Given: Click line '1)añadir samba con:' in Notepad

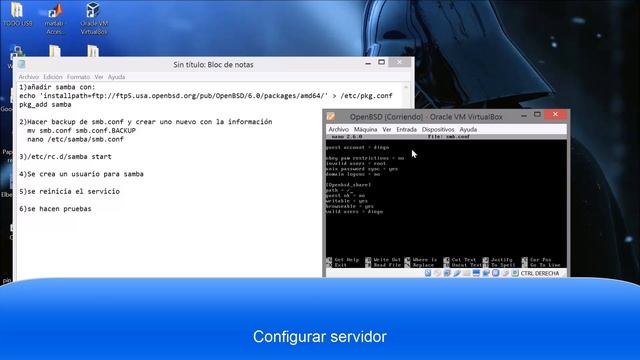Looking at the screenshot, I should pyautogui.click(x=57, y=87).
